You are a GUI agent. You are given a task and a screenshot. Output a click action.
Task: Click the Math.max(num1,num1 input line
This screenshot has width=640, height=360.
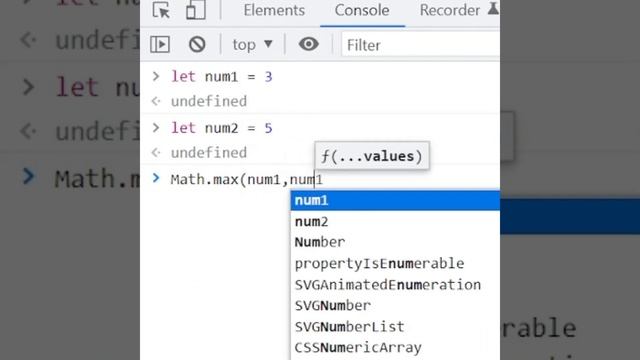click(x=247, y=180)
